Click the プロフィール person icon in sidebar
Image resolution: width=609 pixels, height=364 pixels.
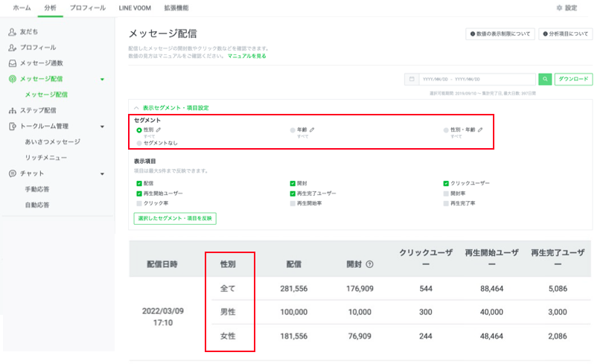coord(13,48)
